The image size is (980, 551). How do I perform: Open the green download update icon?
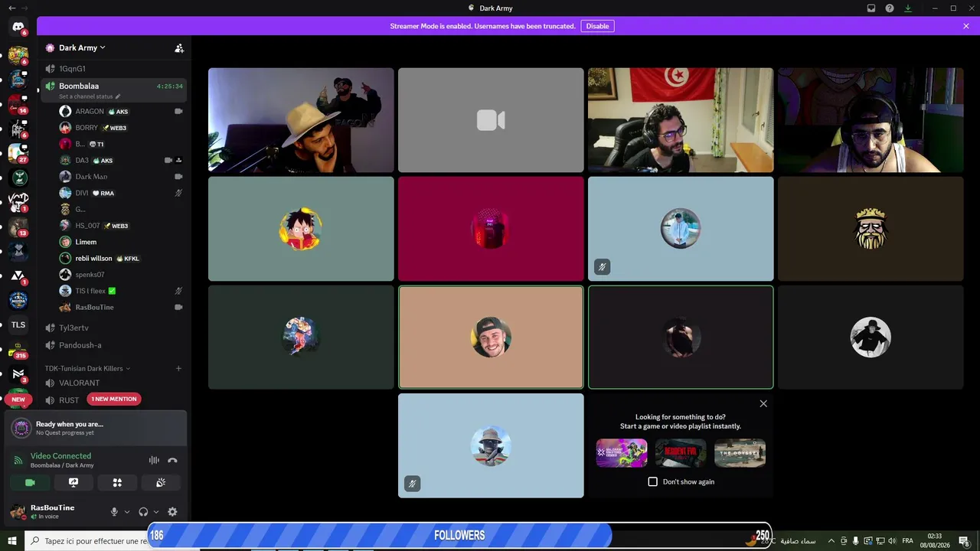[x=908, y=8]
